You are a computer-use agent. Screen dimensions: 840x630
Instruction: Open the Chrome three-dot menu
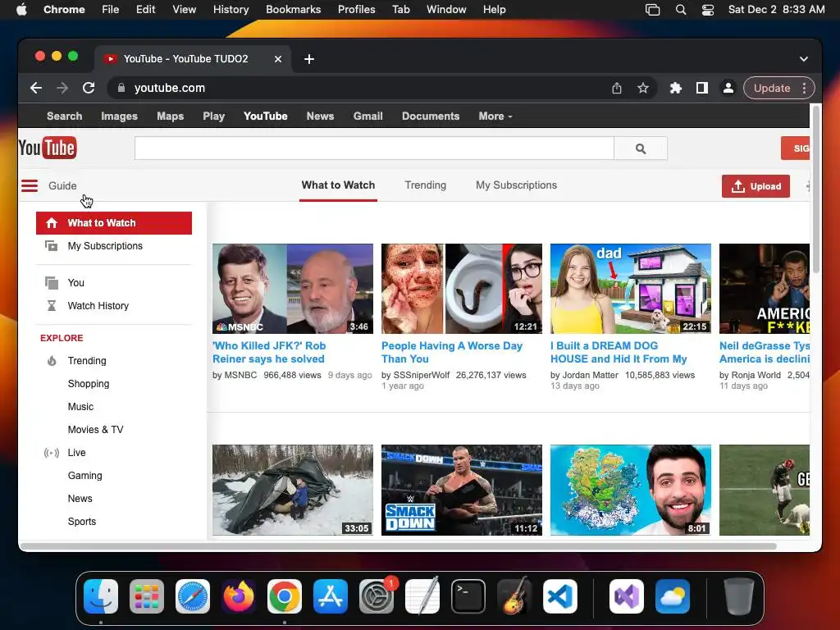click(804, 88)
